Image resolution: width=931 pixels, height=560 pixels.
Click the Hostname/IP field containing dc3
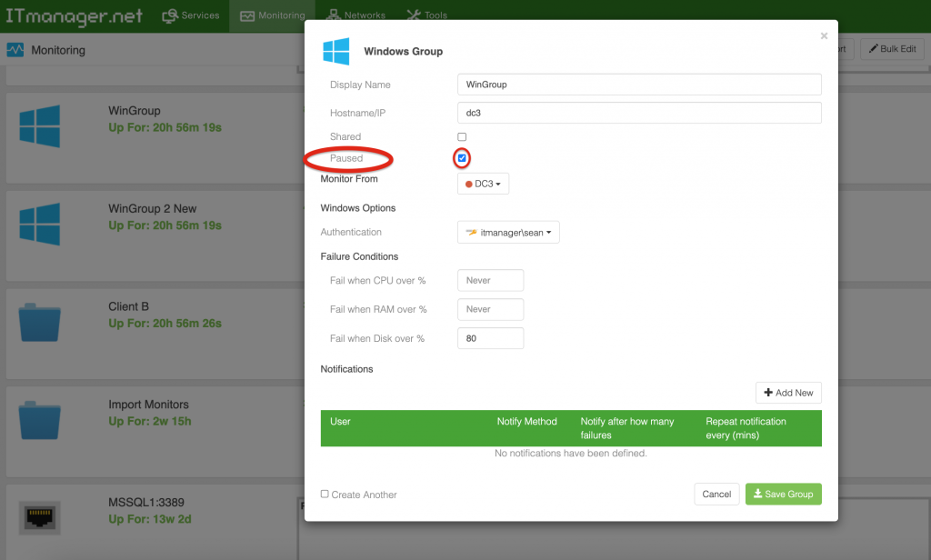pos(638,111)
